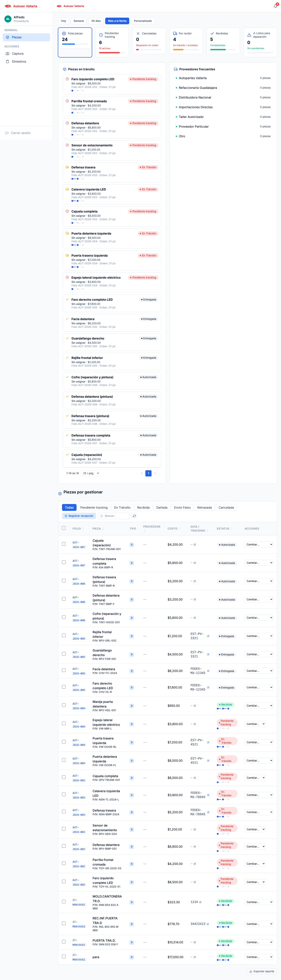Screen dimensions: 281x980
Task: Sort table by FOLIO column arrows
Action: click(x=83, y=529)
